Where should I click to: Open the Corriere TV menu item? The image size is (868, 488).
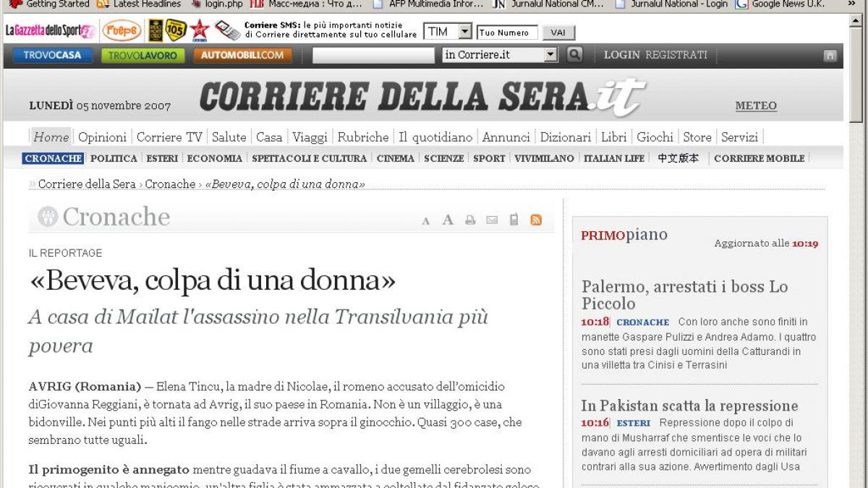(x=169, y=137)
